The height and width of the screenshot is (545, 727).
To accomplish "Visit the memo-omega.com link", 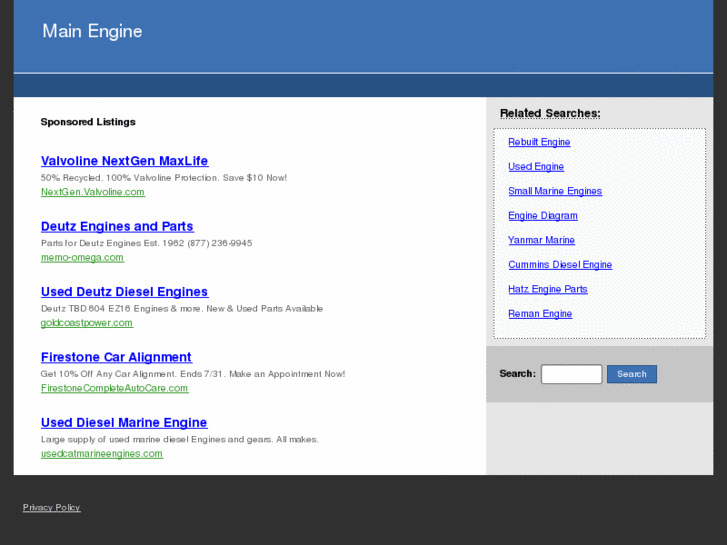I will tap(82, 257).
